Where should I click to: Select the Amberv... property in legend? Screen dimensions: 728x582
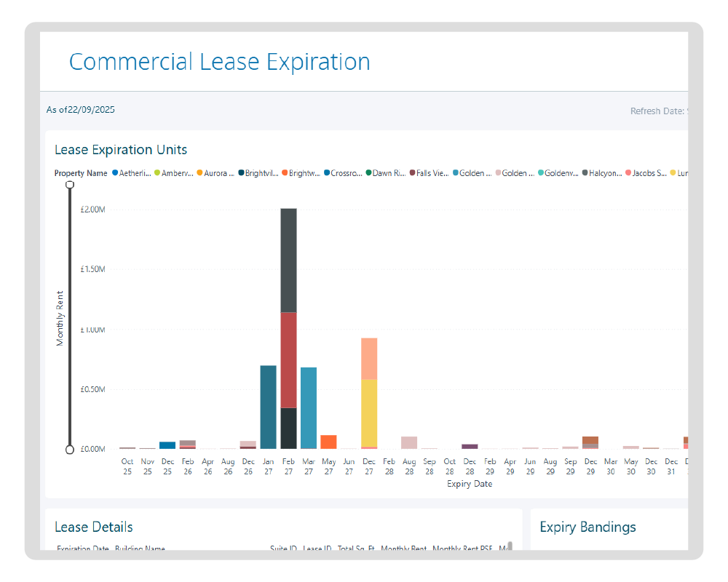point(177,173)
